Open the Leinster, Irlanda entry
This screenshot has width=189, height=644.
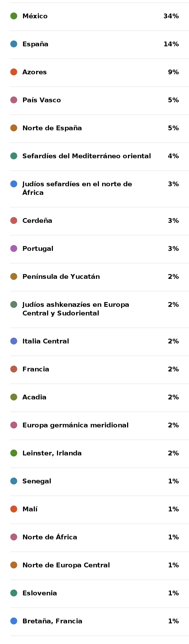click(52, 453)
